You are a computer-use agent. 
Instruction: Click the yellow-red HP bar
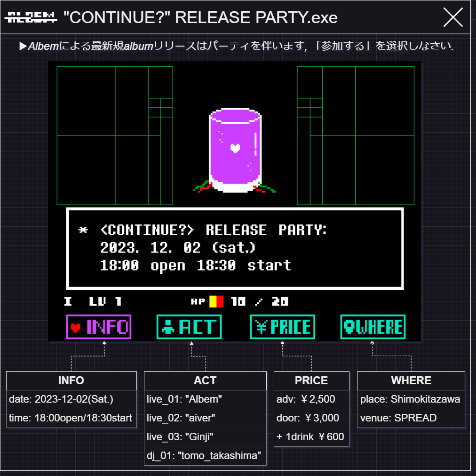216,302
